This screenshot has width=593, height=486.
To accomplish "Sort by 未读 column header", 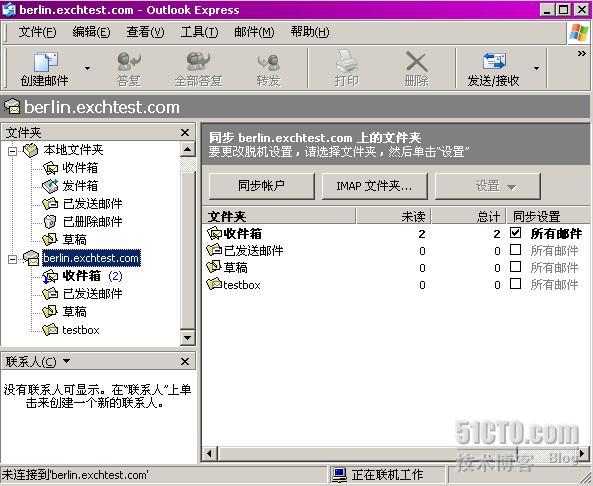I will pos(393,216).
